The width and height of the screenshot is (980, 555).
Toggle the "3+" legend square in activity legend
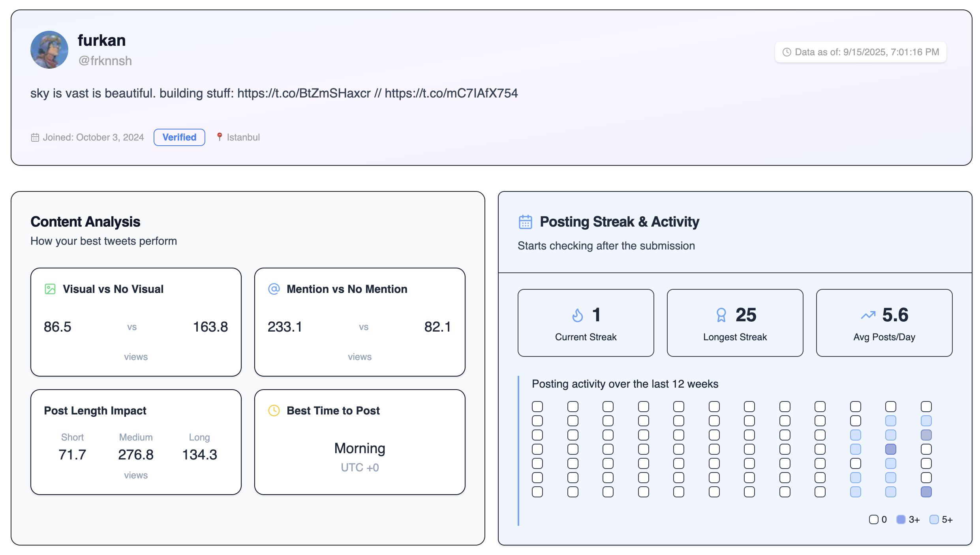point(901,519)
